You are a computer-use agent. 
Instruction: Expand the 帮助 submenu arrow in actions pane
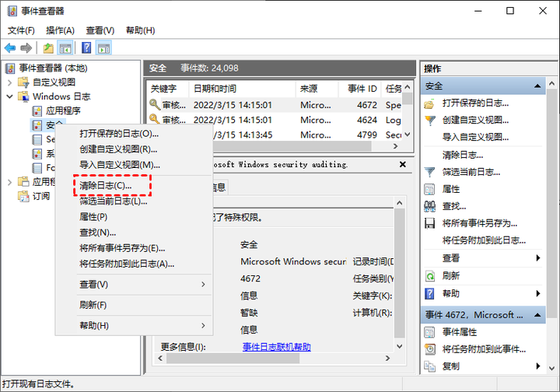click(538, 294)
